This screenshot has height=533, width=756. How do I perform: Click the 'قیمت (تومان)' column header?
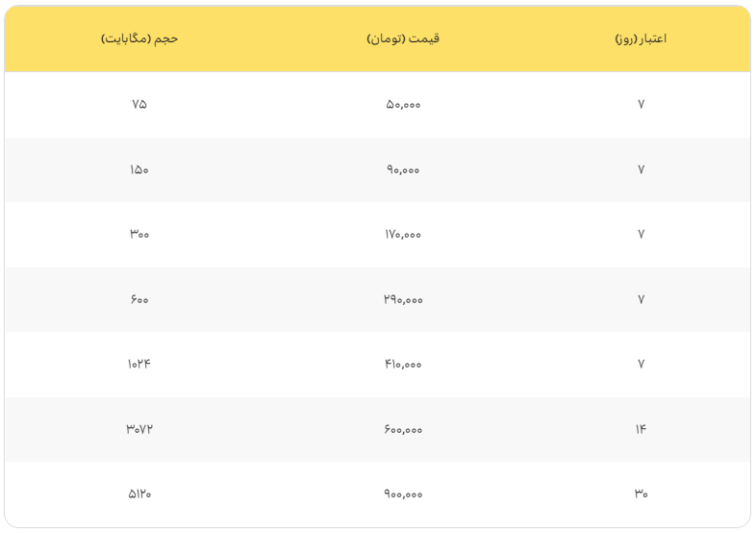[x=403, y=39]
